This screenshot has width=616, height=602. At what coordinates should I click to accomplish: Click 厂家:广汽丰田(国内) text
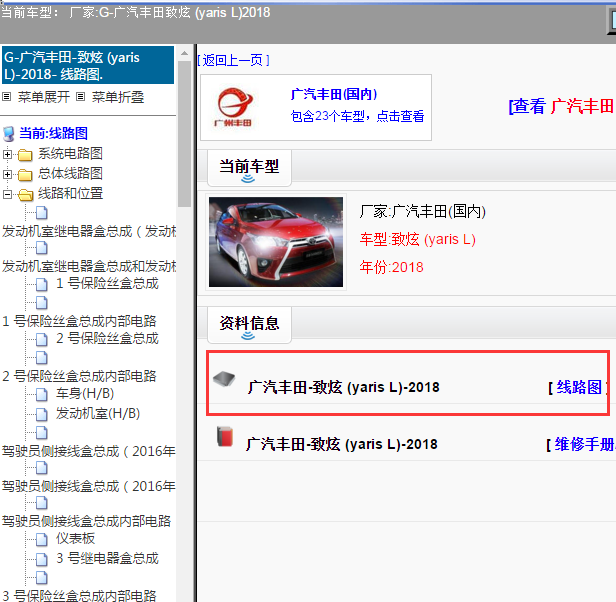click(423, 211)
